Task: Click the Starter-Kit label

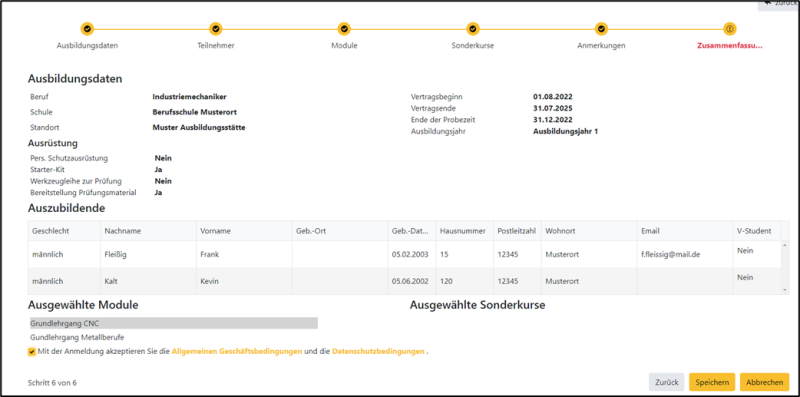Action: [x=47, y=169]
